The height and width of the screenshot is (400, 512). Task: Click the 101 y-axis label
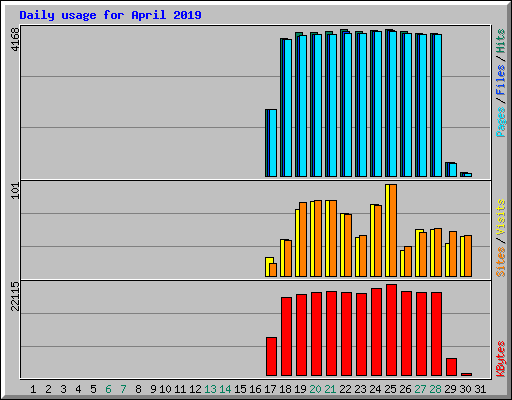tap(15, 191)
